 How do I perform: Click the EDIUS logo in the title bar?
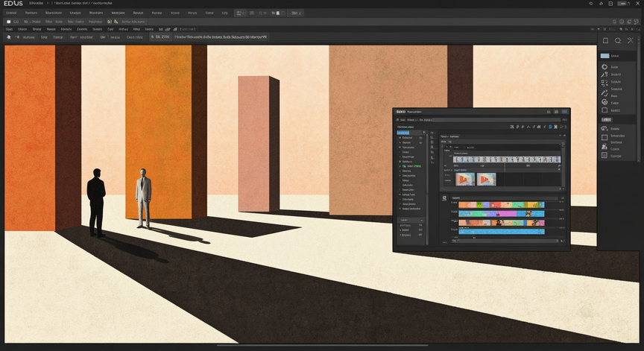tap(13, 3)
